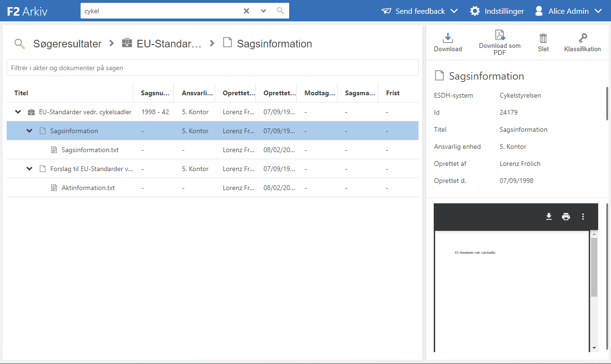Image resolution: width=611 pixels, height=364 pixels.
Task: Run search with the magnifying glass icon
Action: [281, 11]
